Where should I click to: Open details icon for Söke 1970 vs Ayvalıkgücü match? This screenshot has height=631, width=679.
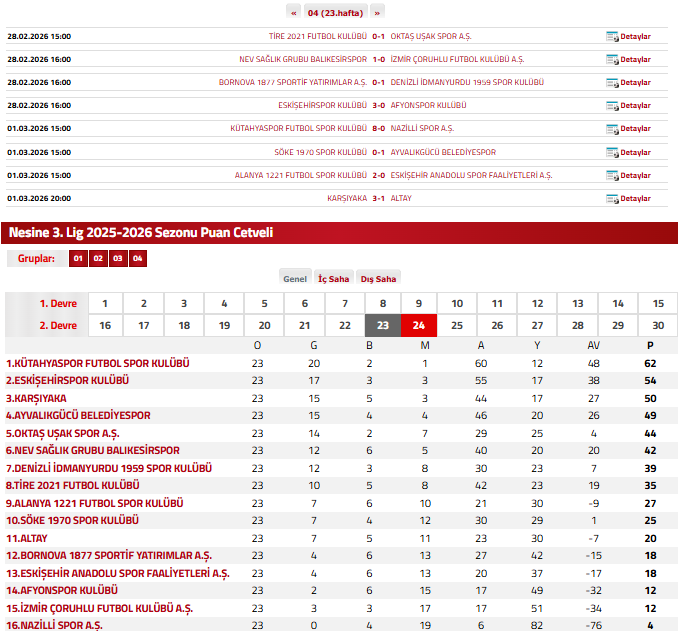(x=612, y=152)
